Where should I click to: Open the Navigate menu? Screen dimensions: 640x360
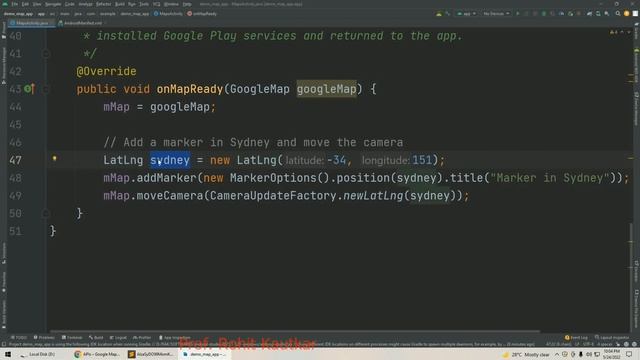coord(53,4)
